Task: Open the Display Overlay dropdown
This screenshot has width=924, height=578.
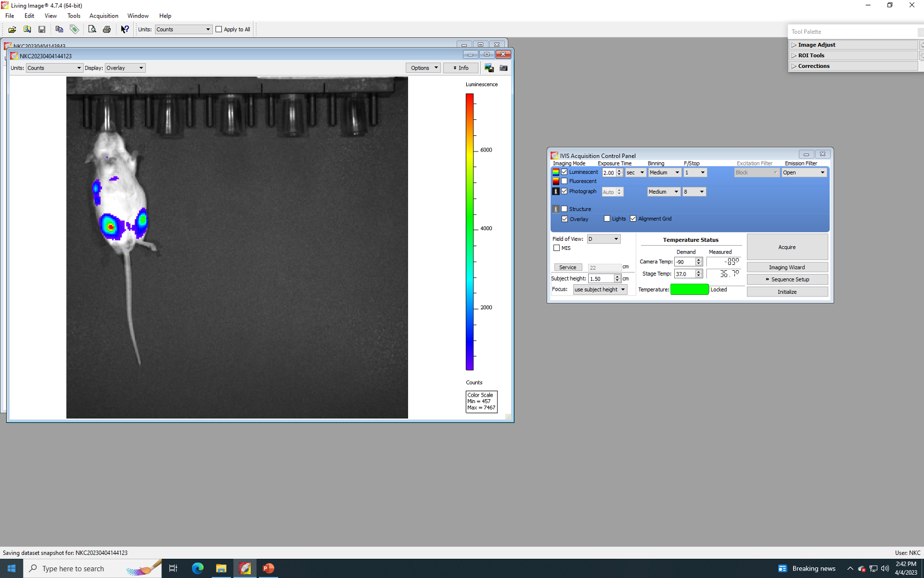Action: [x=125, y=68]
